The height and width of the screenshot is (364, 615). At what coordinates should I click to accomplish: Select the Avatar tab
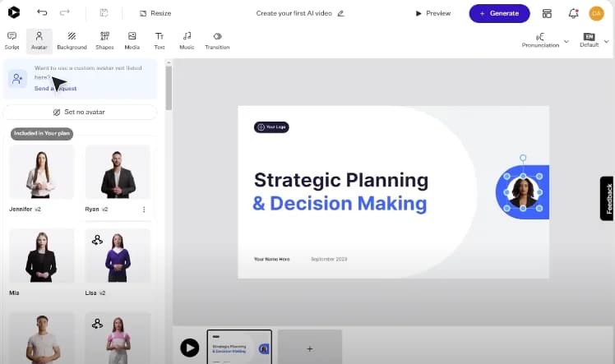click(39, 41)
